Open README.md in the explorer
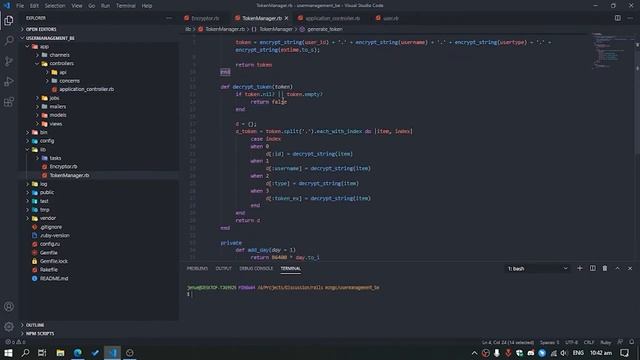 (54, 278)
